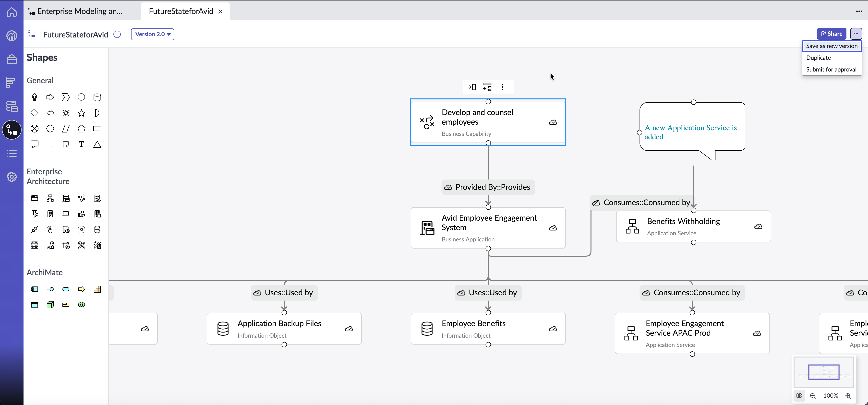Viewport: 868px width, 405px height.
Task: Click the 100% zoom level value
Action: click(830, 396)
